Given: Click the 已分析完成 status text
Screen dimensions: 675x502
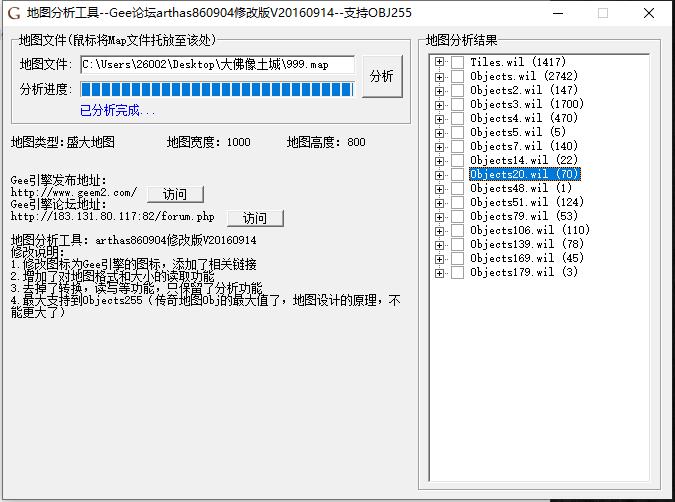Looking at the screenshot, I should pyautogui.click(x=118, y=111).
